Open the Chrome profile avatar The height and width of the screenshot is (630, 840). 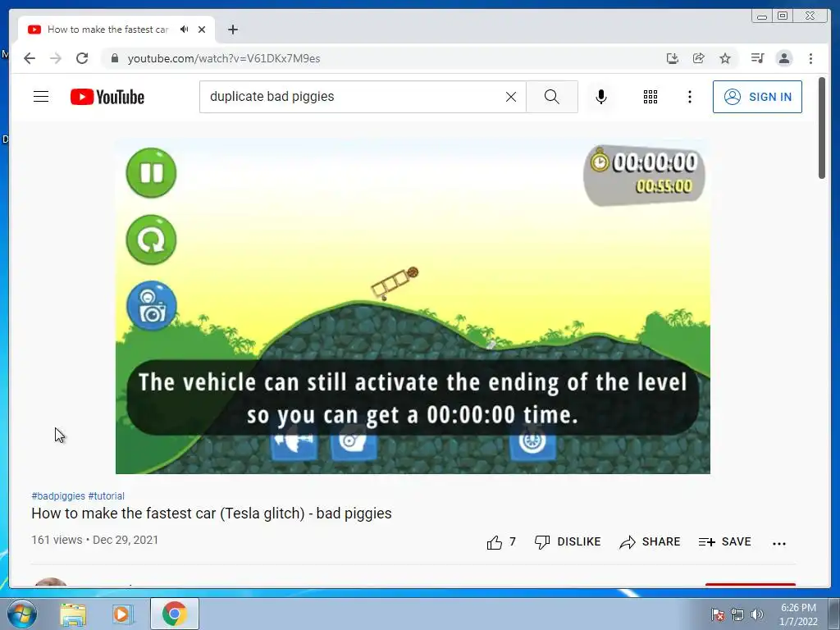coord(784,58)
